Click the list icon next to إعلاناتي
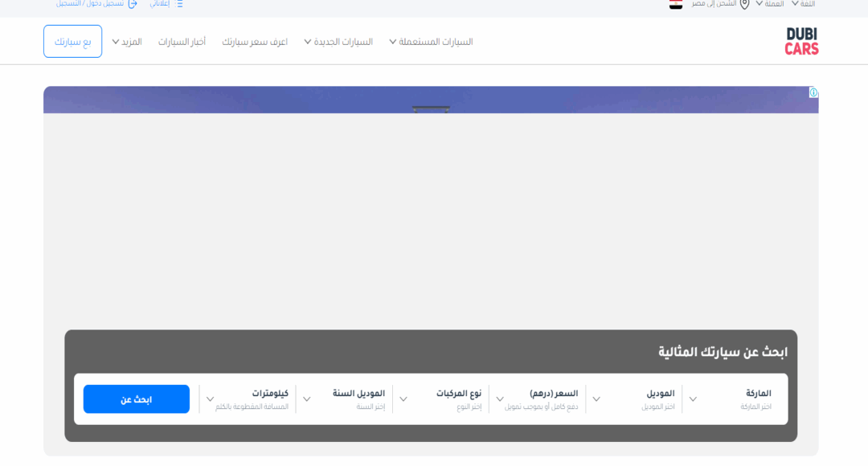Screen dimensions: 868x466 tap(178, 4)
